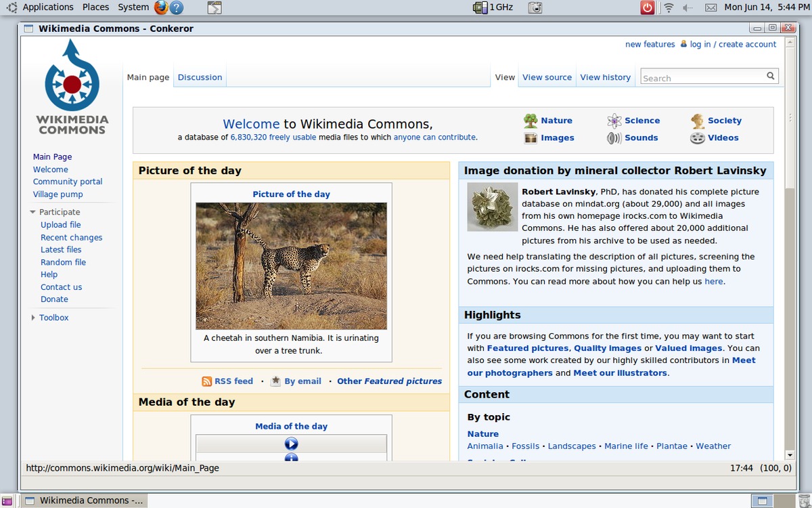Launch Firefox from the top panel
Image resolution: width=812 pixels, height=508 pixels.
[161, 7]
